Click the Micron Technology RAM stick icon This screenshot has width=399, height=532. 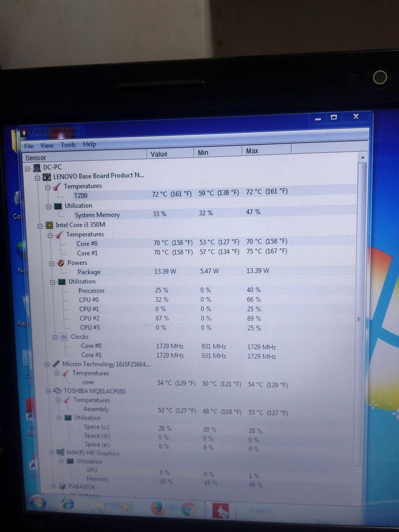pyautogui.click(x=56, y=364)
